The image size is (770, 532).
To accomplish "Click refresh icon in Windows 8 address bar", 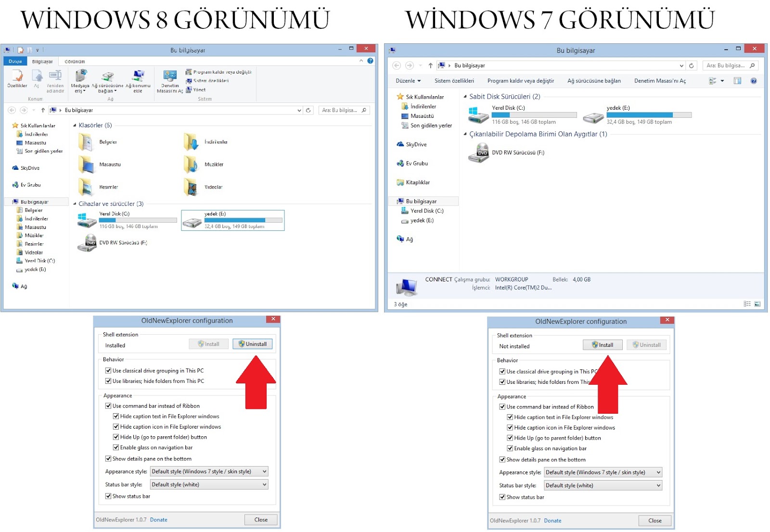I will (x=308, y=110).
